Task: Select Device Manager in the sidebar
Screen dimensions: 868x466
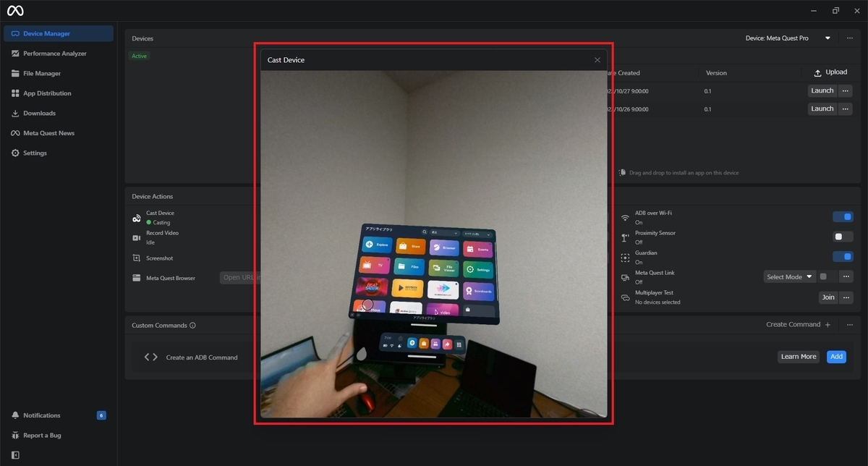Action: [46, 33]
